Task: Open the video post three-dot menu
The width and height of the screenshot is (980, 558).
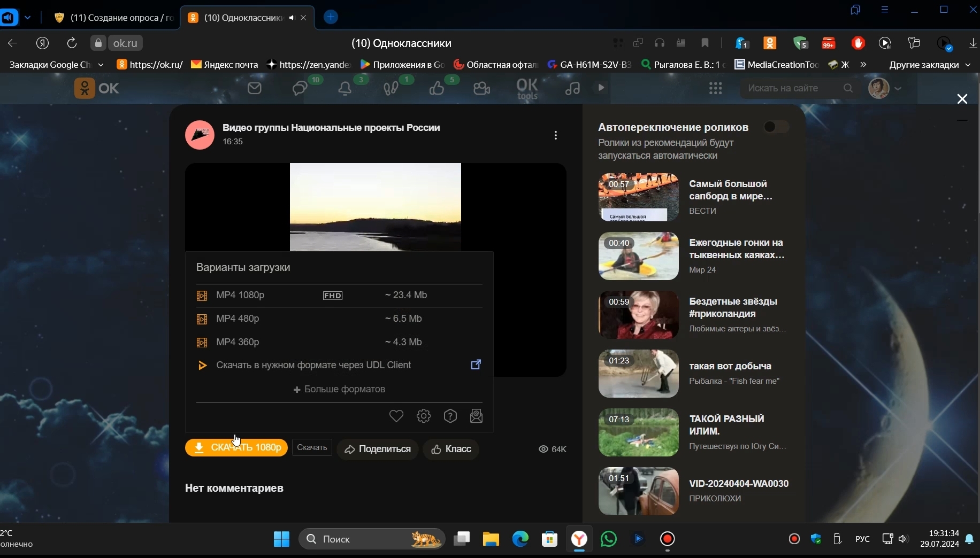Action: coord(556,135)
